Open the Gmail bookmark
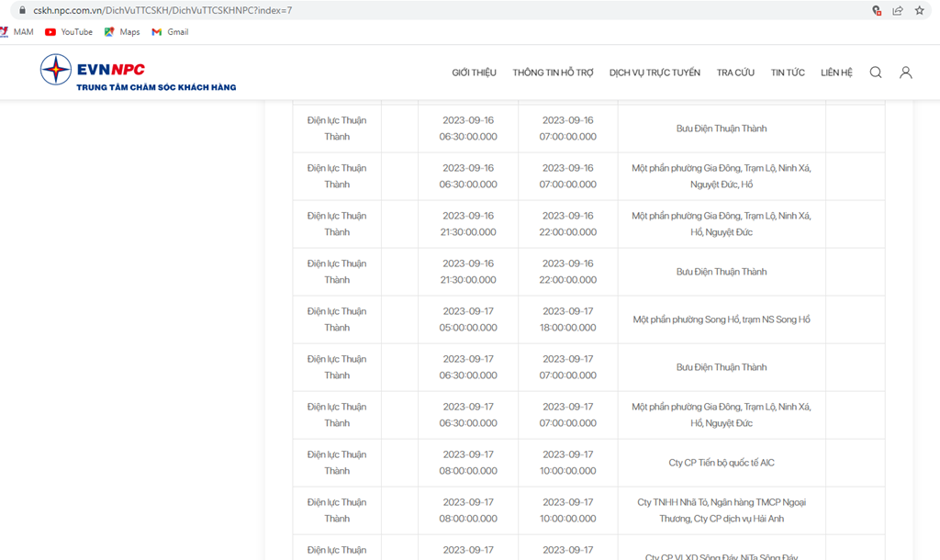The height and width of the screenshot is (560, 940). point(170,32)
